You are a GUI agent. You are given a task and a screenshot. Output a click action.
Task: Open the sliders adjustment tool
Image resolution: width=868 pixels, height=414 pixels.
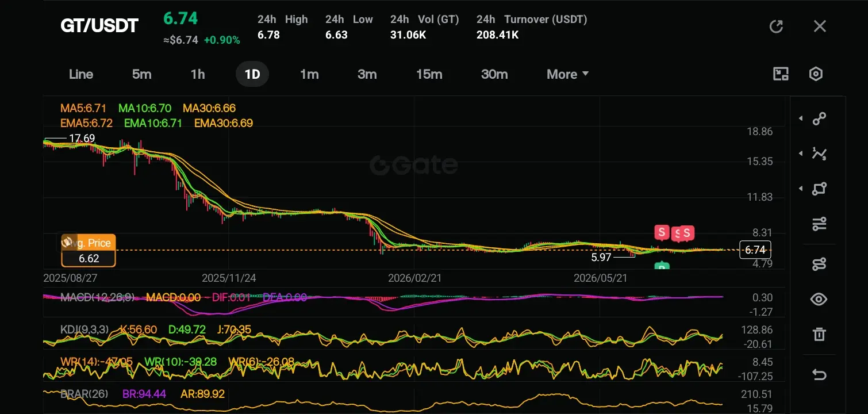point(819,224)
